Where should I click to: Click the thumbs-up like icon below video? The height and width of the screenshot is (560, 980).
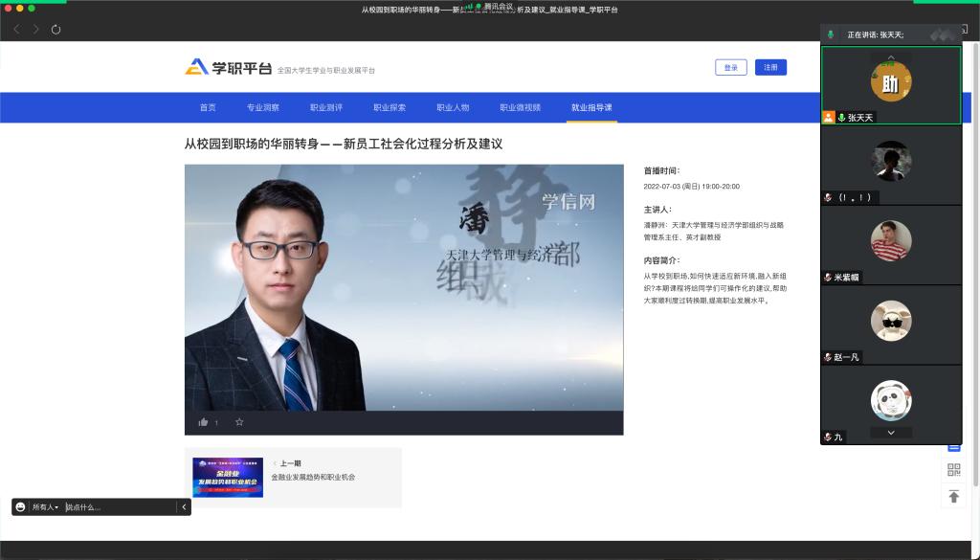[203, 422]
